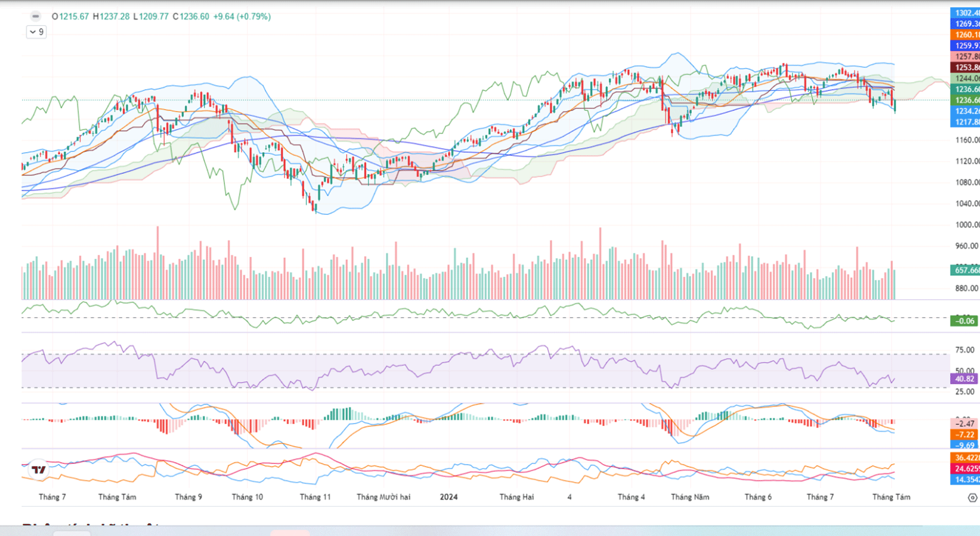Select the pink 1257.80 price label
Image resolution: width=980 pixels, height=536 pixels.
[965, 56]
